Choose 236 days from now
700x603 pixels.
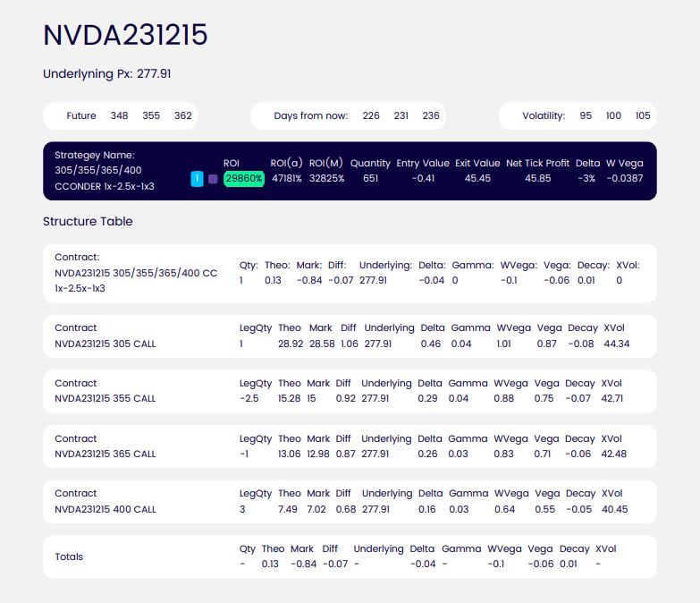tap(431, 116)
